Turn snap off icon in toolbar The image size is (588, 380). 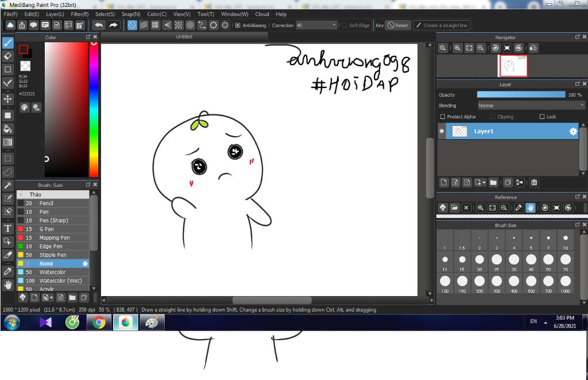tap(132, 25)
